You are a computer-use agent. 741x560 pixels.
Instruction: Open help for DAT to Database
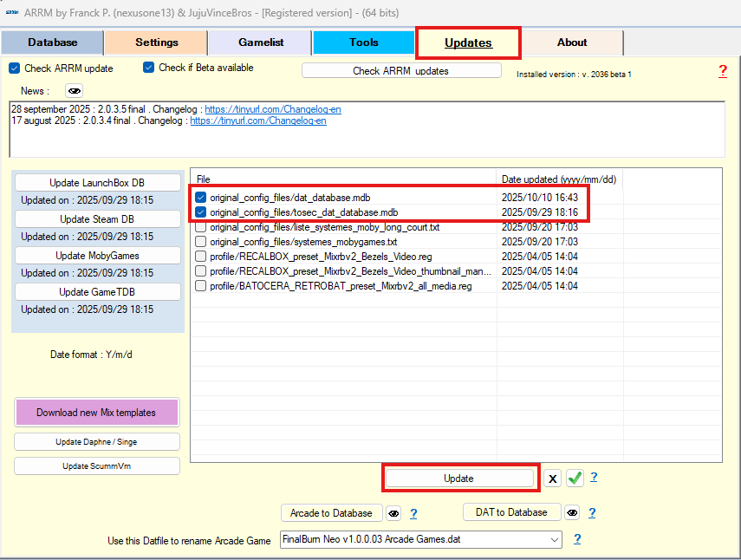[x=592, y=512]
